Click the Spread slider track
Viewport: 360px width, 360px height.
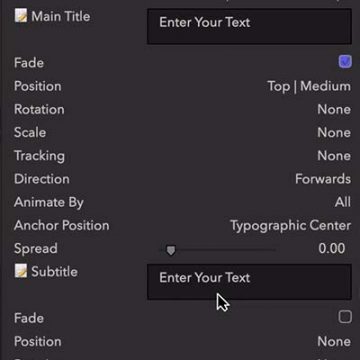219,249
